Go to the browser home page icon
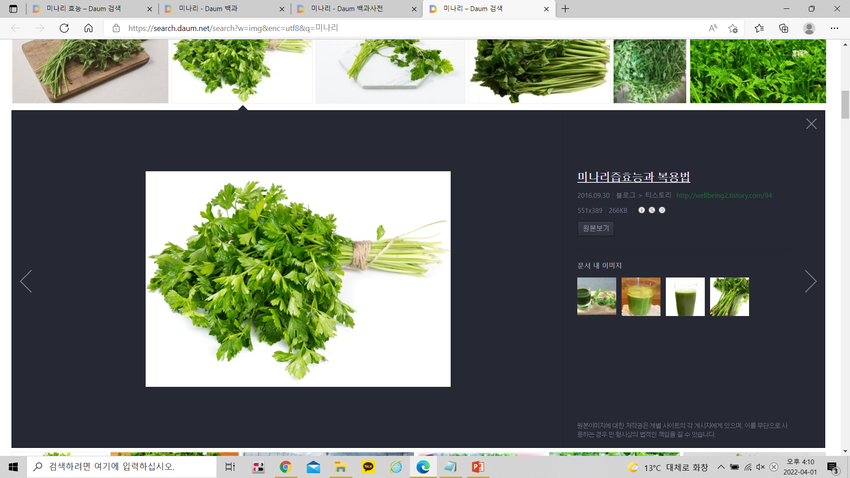 [x=88, y=28]
